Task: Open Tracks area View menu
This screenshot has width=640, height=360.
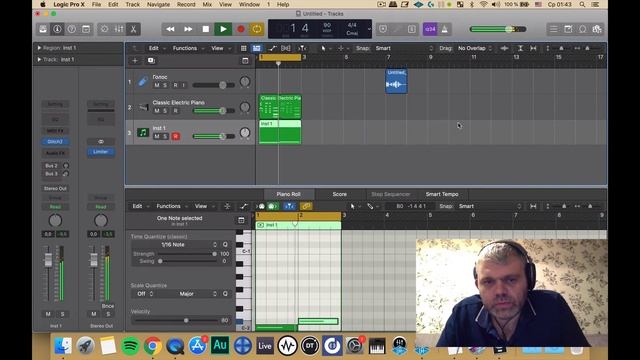Action: click(217, 48)
